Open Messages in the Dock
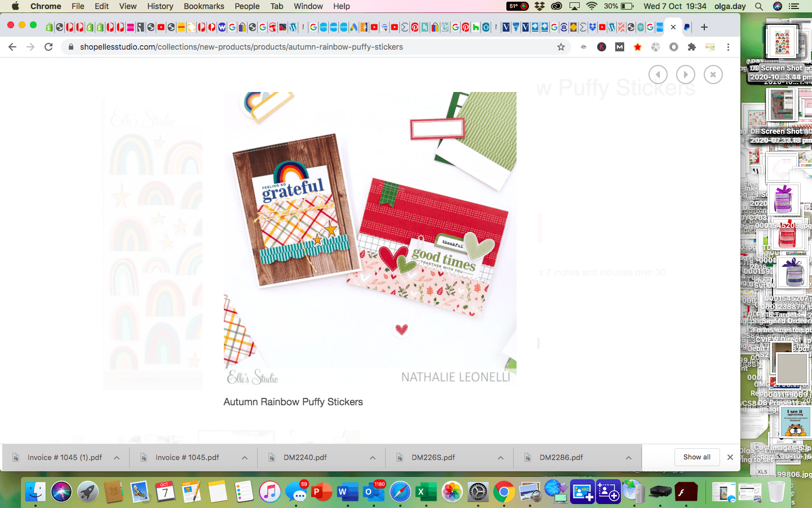This screenshot has height=508, width=812. click(x=297, y=492)
